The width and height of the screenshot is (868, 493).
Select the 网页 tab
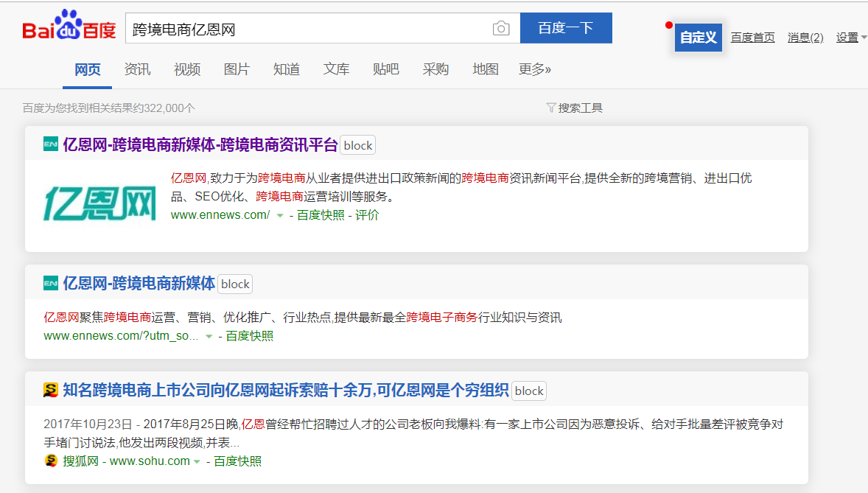coord(88,69)
